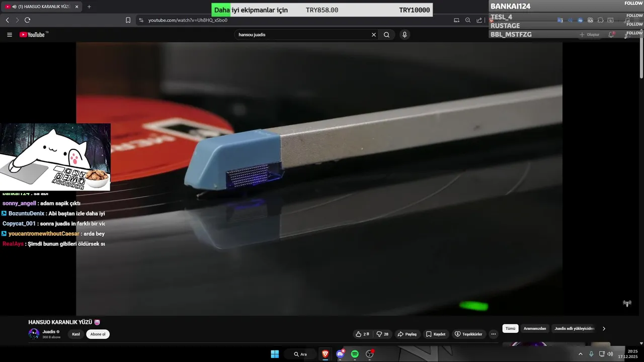
Task: Send thanks with Teşekkürler button
Action: click(468, 334)
